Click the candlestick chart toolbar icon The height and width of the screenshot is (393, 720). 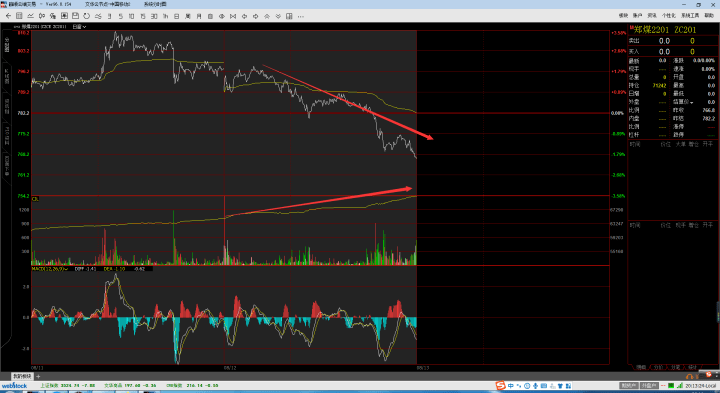(x=42, y=16)
